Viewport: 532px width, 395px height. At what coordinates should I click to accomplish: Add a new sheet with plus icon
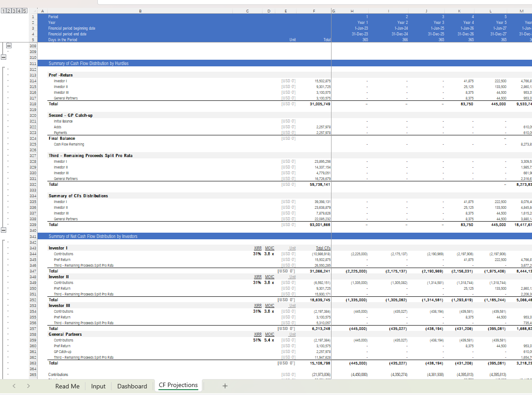click(x=225, y=386)
